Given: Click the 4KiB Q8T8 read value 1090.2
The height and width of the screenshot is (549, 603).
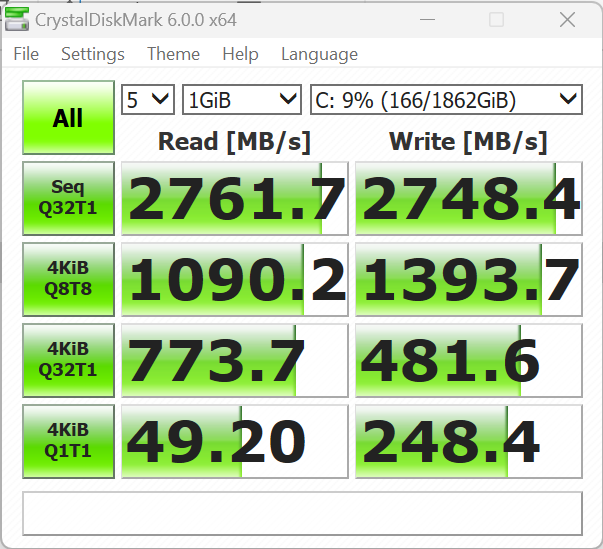Looking at the screenshot, I should 235,279.
